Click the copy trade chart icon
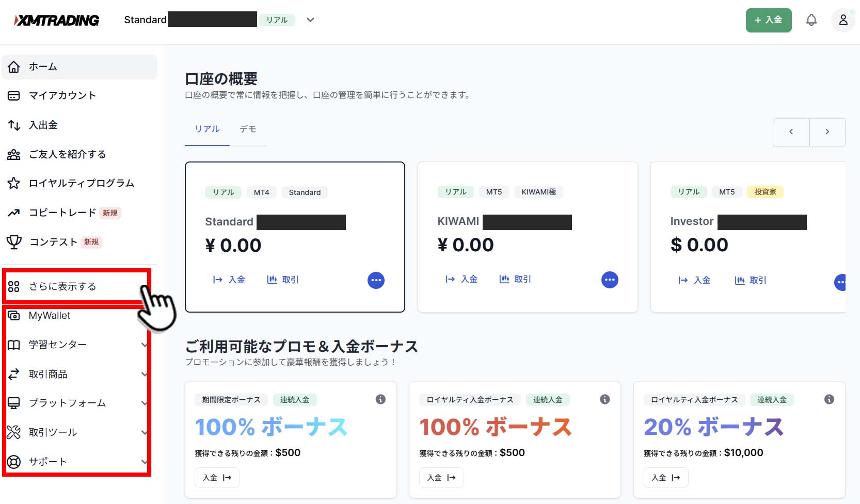 (x=14, y=213)
